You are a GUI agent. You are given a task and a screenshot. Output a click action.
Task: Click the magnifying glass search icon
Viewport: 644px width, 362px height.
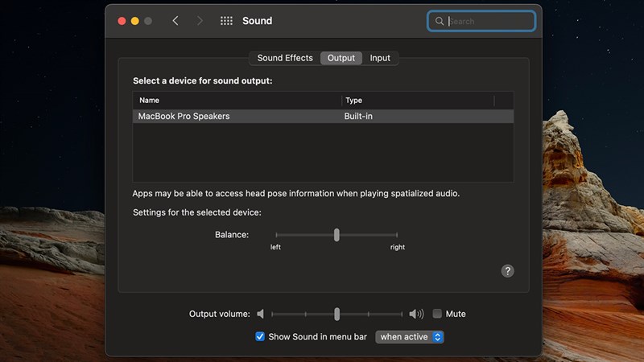[x=440, y=21]
